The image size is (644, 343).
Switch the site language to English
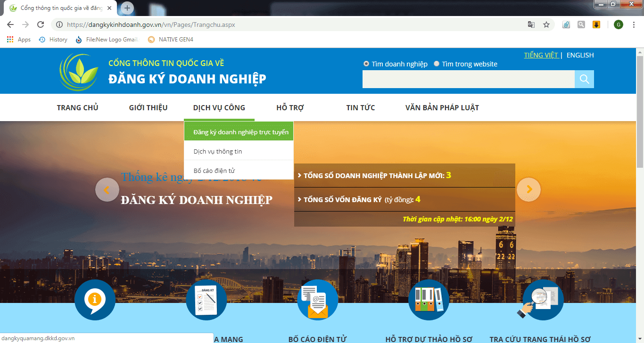coord(580,55)
